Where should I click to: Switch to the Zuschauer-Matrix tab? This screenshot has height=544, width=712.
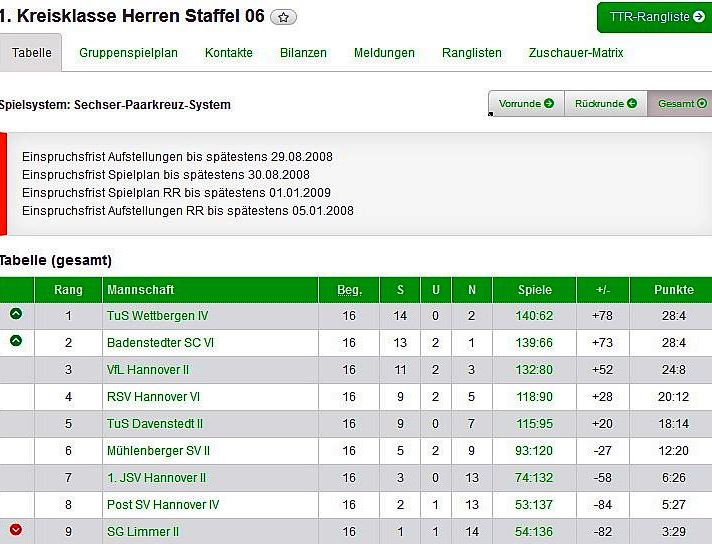pyautogui.click(x=576, y=53)
